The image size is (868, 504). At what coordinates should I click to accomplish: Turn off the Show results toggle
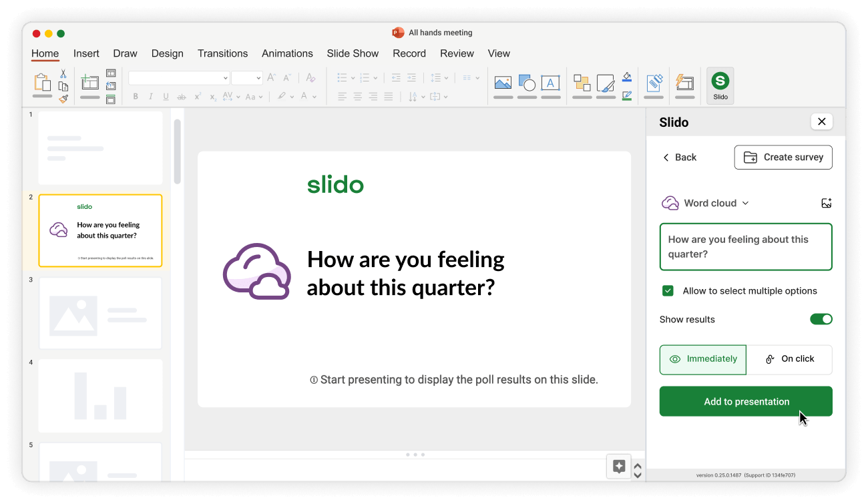coord(821,319)
